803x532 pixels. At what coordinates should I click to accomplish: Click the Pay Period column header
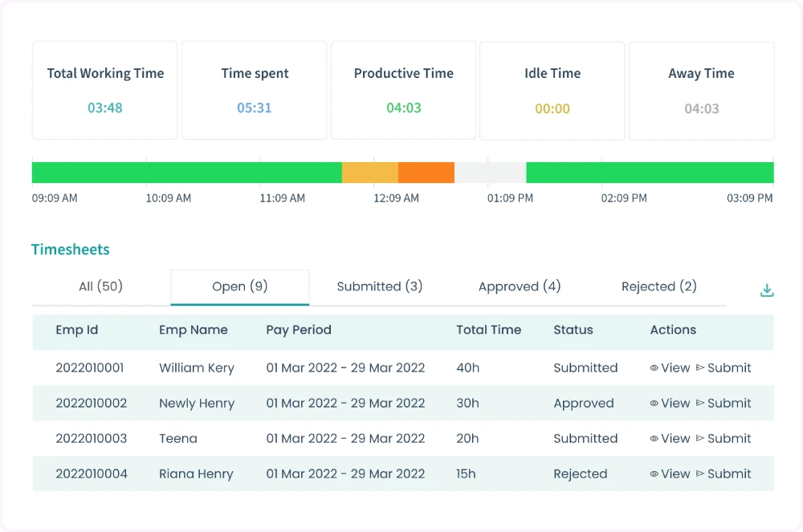299,330
